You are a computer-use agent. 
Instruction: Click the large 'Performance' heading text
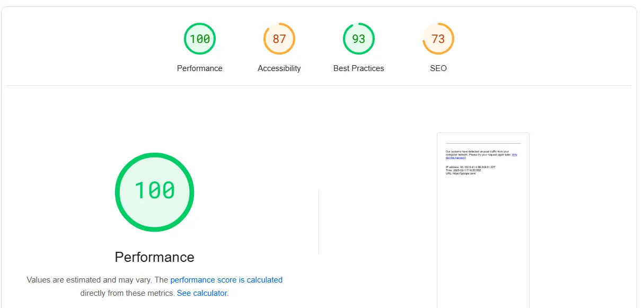(x=155, y=257)
